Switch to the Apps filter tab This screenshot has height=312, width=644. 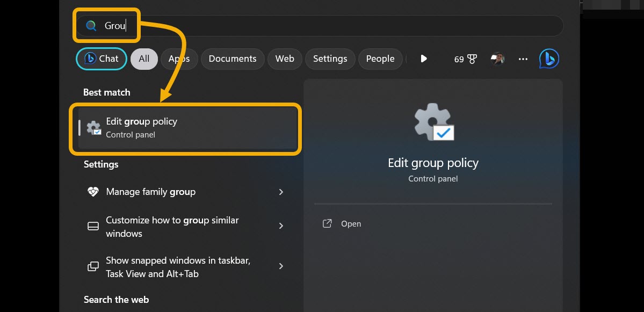click(179, 59)
